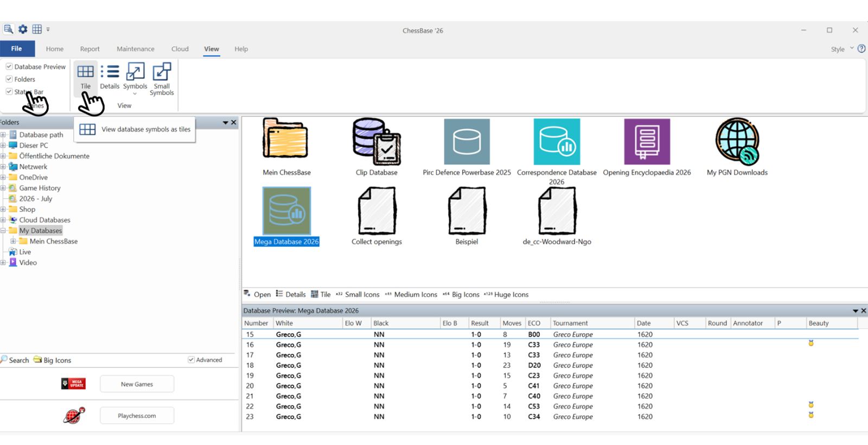The image size is (868, 445).
Task: Expand the OneDrive tree node
Action: 3,177
